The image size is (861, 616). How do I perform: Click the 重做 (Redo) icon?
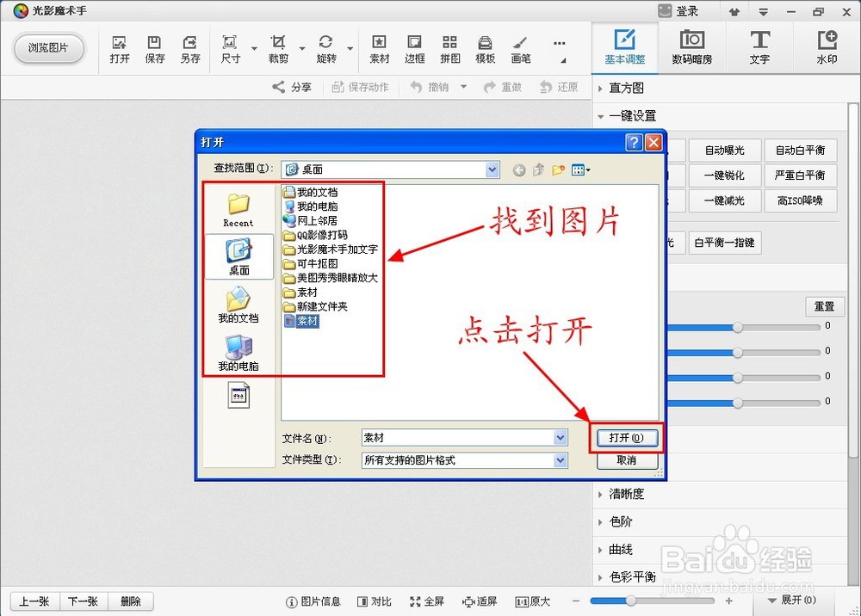tap(503, 87)
